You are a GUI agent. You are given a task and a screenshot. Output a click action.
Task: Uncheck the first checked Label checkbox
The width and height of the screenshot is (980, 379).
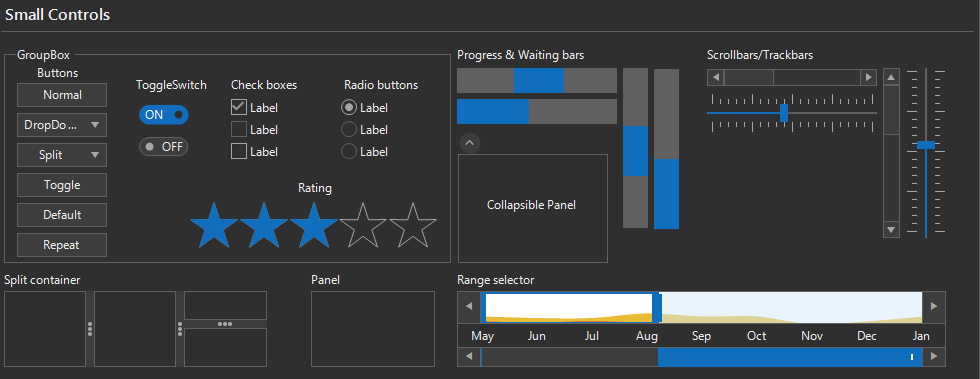pyautogui.click(x=239, y=108)
